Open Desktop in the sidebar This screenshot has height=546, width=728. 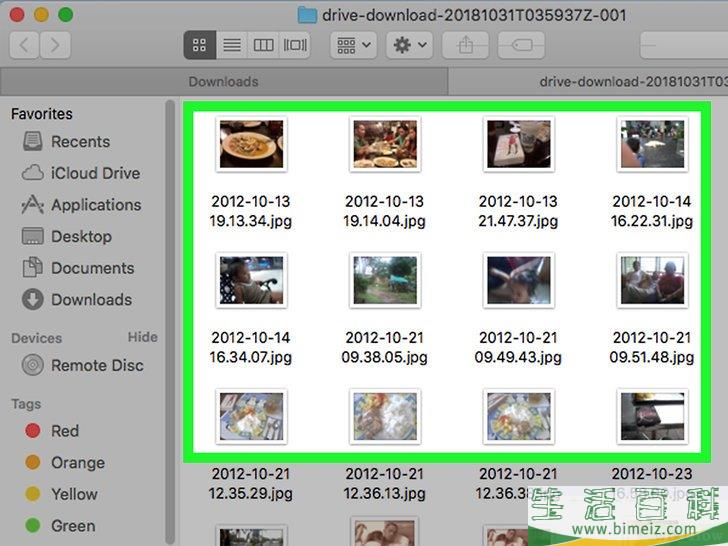67,236
